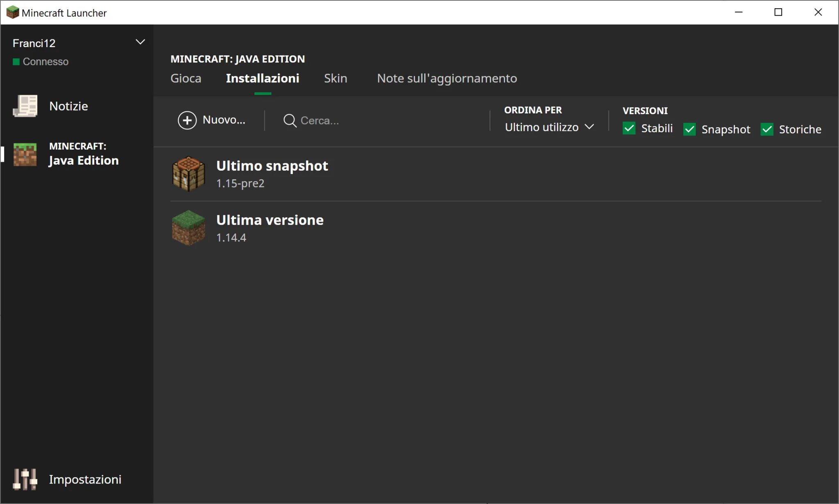Uncheck the Storiche versions checkbox
Image resolution: width=839 pixels, height=504 pixels.
(x=767, y=129)
